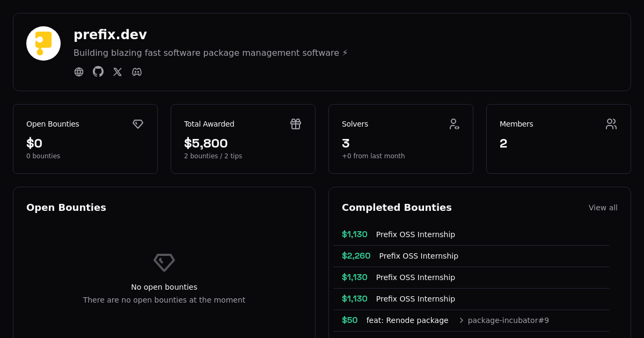644x338 pixels.
Task: Click the gift icon on Total Awarded card
Action: [x=296, y=124]
